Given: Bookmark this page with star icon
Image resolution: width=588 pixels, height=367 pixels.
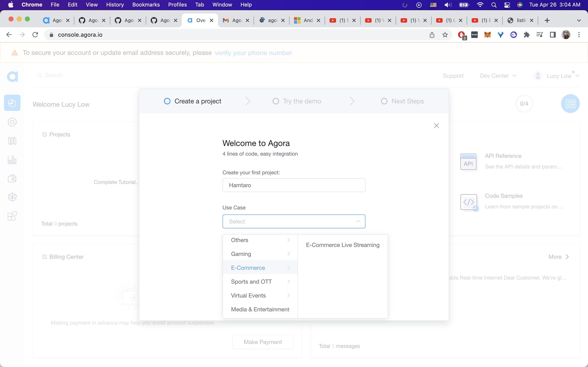Looking at the screenshot, I should (x=445, y=35).
